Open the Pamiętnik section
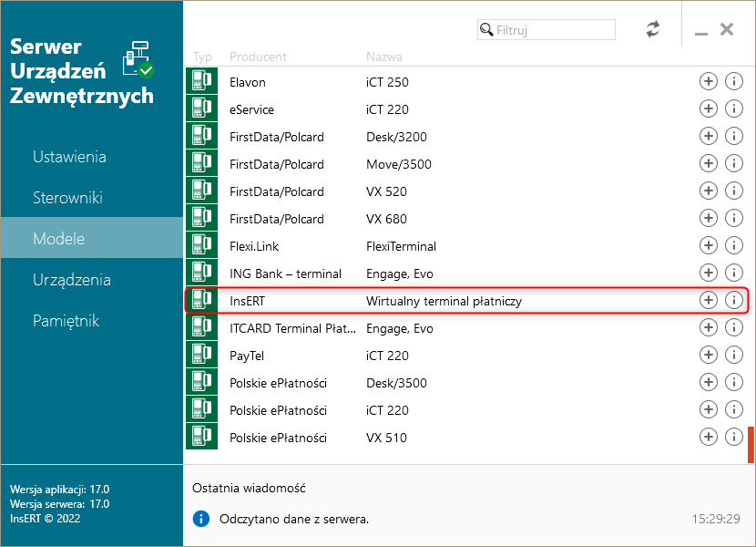This screenshot has height=547, width=756. [66, 321]
